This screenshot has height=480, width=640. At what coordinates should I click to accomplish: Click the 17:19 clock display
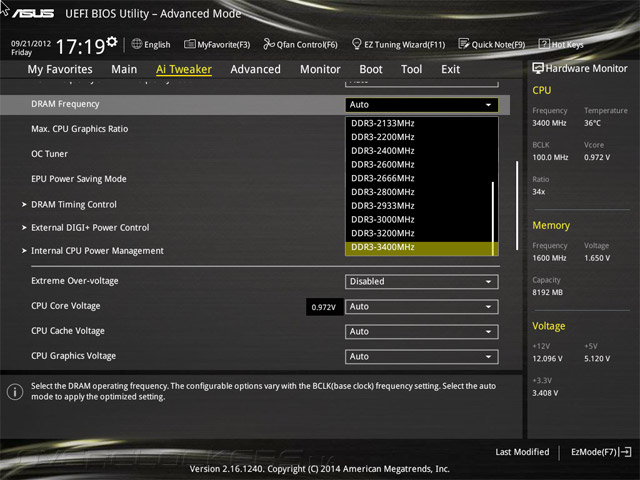pos(80,46)
